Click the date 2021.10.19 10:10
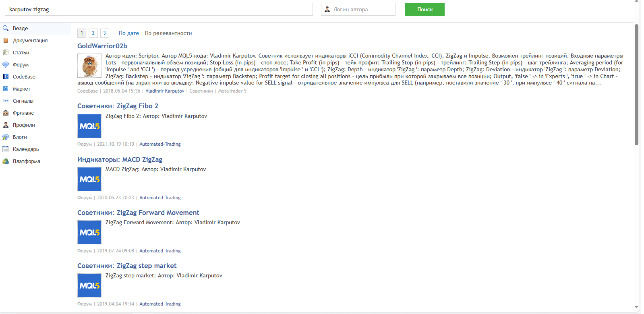 tap(116, 144)
